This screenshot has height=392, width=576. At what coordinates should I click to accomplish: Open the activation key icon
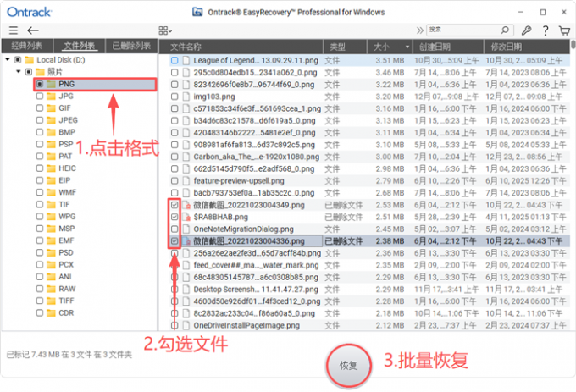526,30
